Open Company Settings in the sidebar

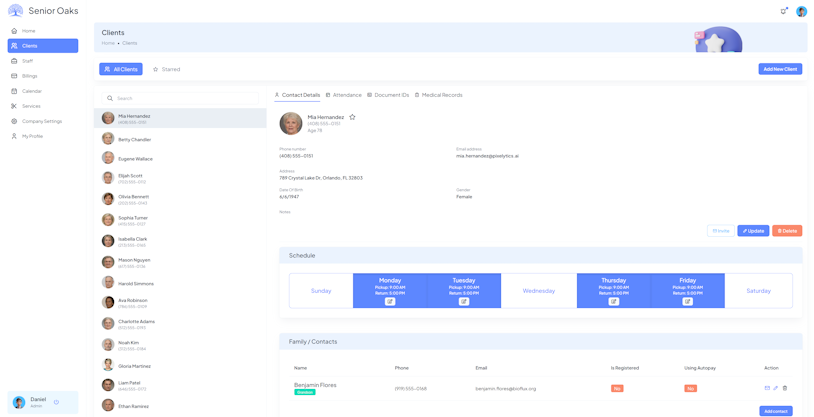pyautogui.click(x=43, y=121)
